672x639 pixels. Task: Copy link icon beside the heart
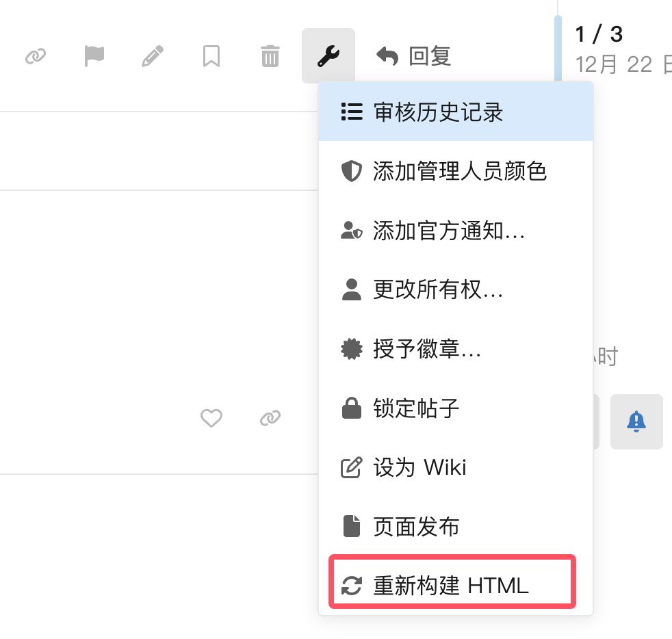pos(270,418)
